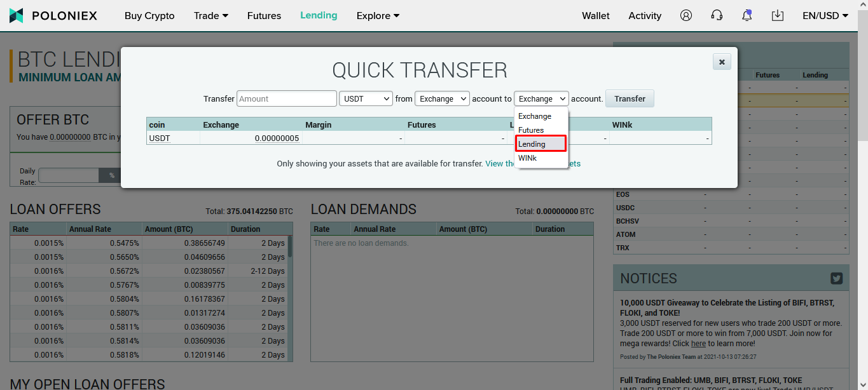The height and width of the screenshot is (390, 868).
Task: Click the USDT Exchange balance 0.00000005
Action: 277,138
